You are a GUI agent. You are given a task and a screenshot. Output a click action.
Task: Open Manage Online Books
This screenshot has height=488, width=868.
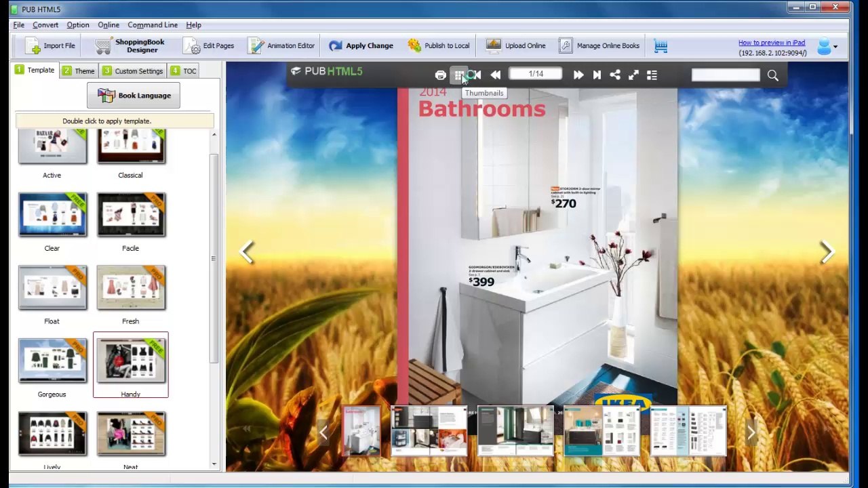click(x=599, y=45)
